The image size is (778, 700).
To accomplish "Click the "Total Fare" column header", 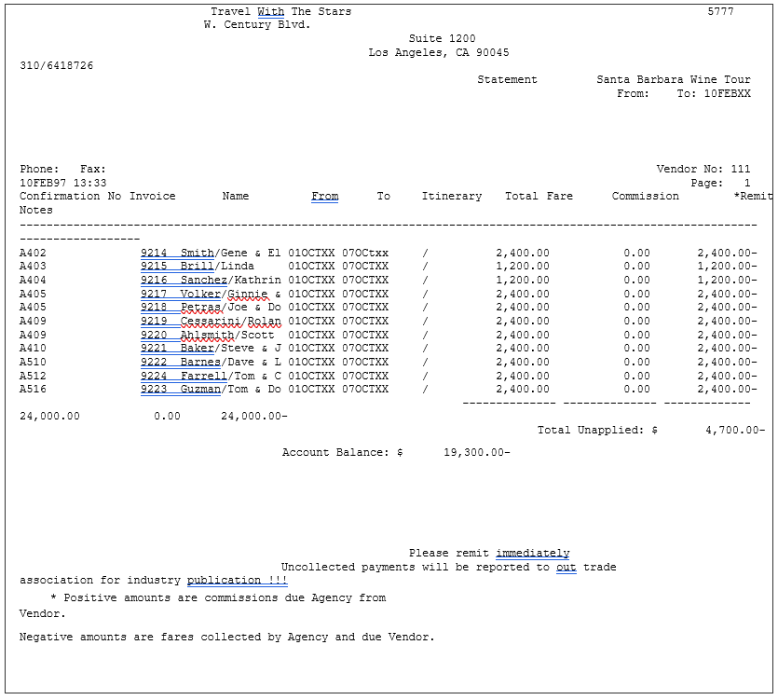I will click(x=539, y=196).
